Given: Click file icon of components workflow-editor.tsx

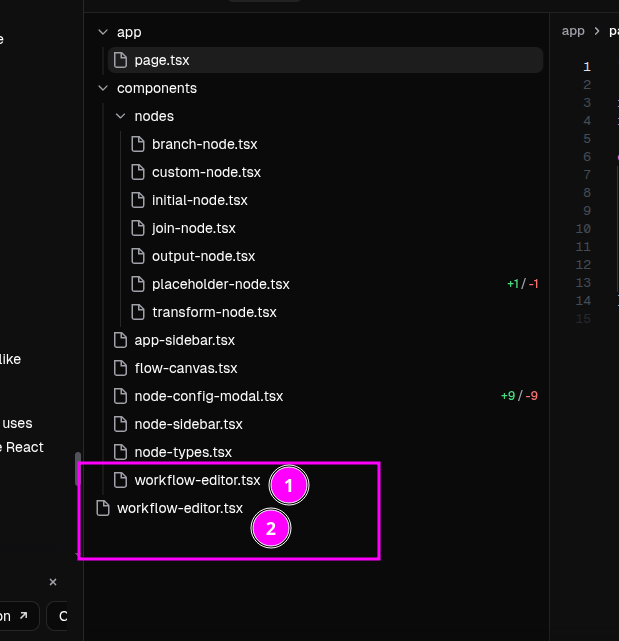Looking at the screenshot, I should 120,480.
